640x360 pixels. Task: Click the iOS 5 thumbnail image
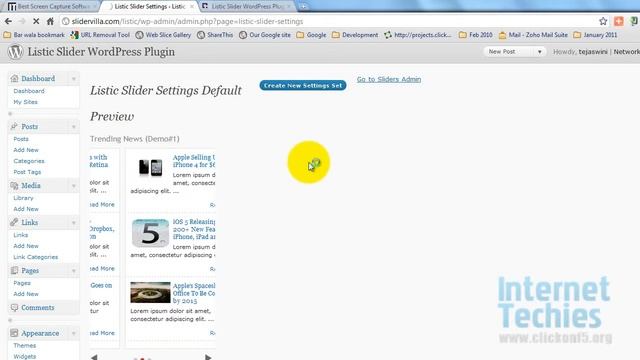150,233
